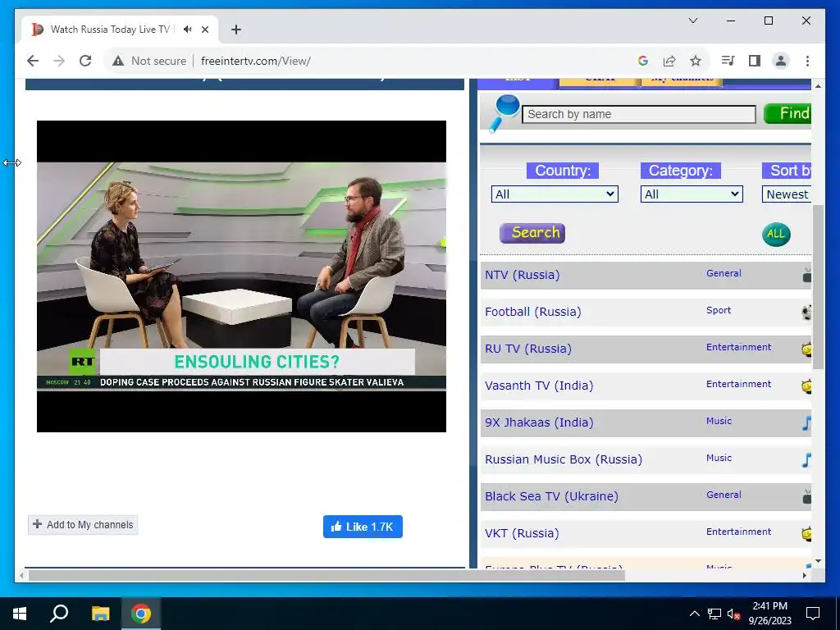Open File Explorer from the taskbar
This screenshot has height=630, width=840.
coord(100,614)
